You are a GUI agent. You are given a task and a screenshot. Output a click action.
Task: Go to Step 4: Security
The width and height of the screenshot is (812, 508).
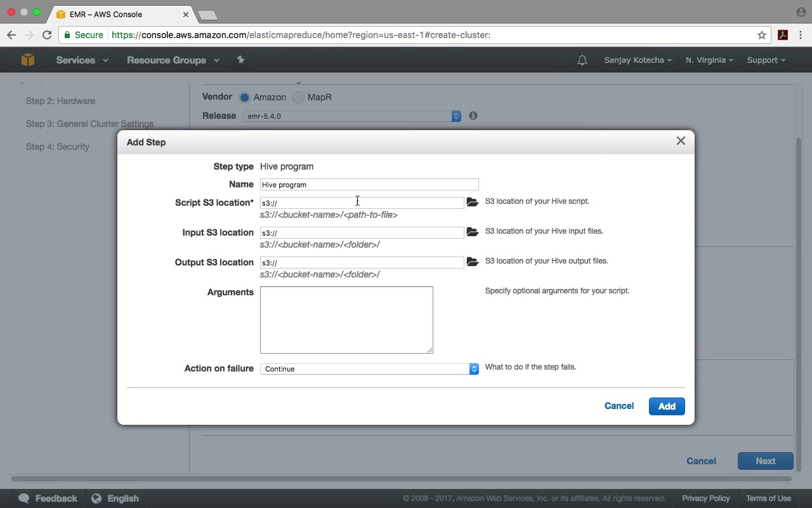pyautogui.click(x=58, y=147)
